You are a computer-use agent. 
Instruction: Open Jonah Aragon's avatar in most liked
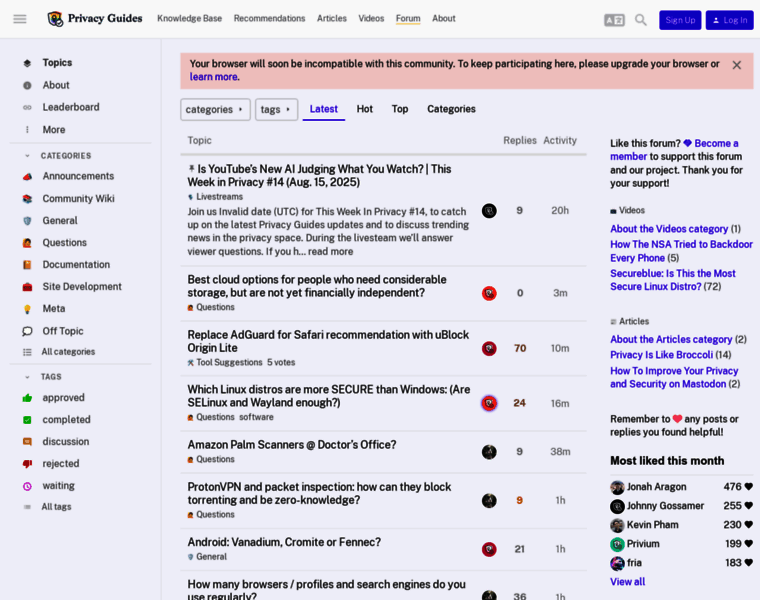(617, 487)
